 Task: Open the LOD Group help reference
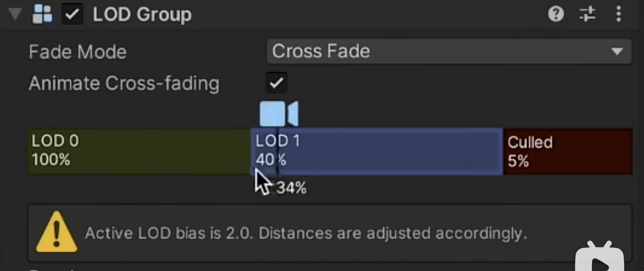[x=556, y=15]
